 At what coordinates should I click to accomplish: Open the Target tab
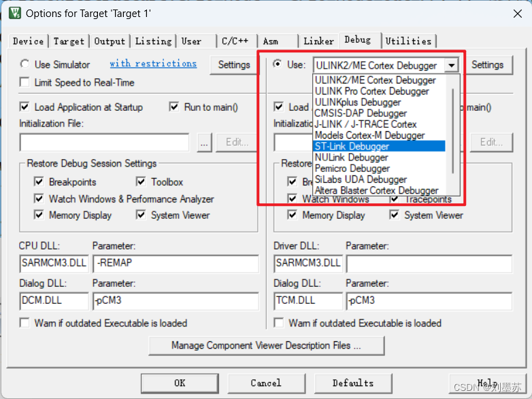(x=69, y=41)
